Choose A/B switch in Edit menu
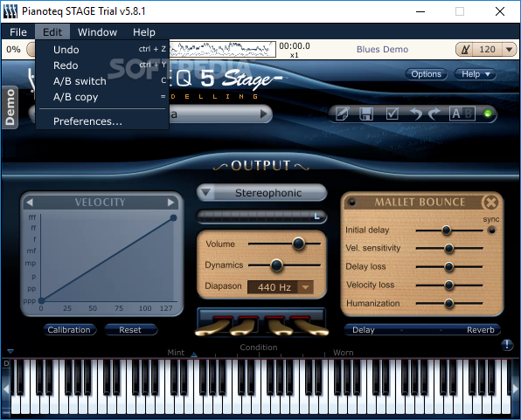Viewport: 521px width, 420px height. (x=102, y=81)
